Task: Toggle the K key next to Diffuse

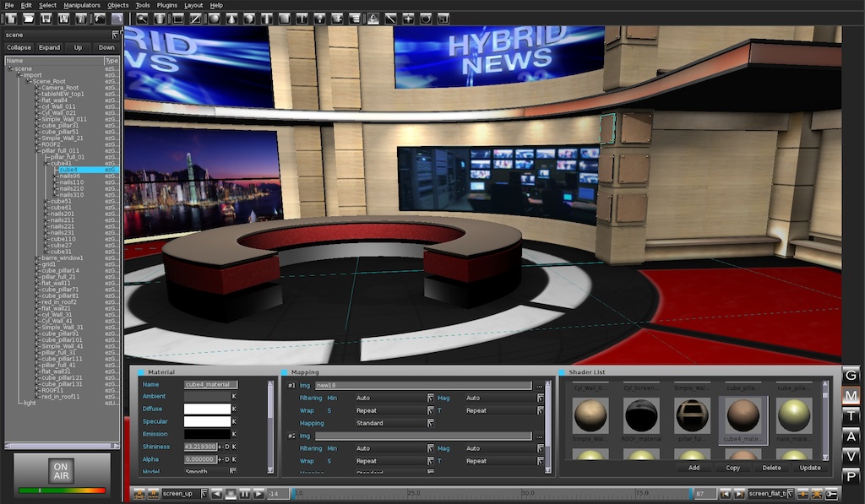Action: point(234,409)
